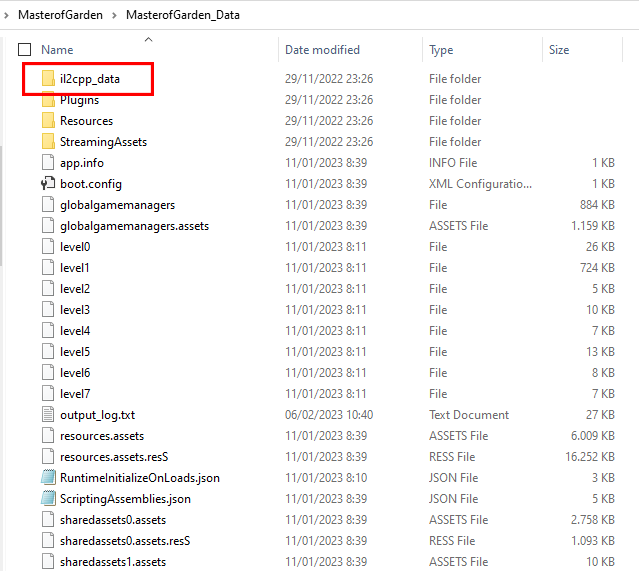Navigate to MasterofGarden in breadcrumb
The image size is (639, 581).
coord(60,15)
